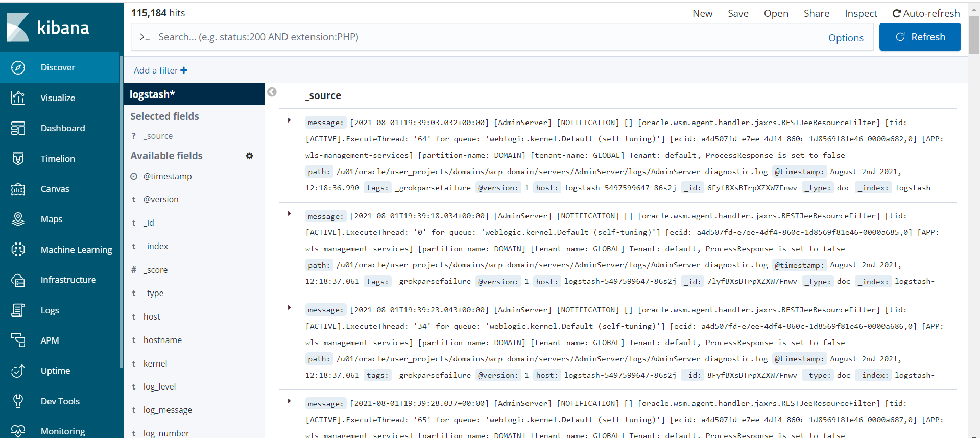Select the log_message field
The height and width of the screenshot is (438, 980).
[x=168, y=410]
